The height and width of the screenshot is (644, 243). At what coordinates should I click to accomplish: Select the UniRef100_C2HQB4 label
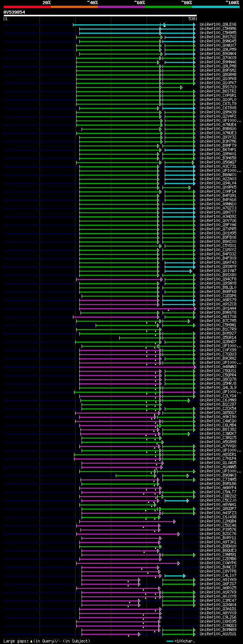[x=218, y=521]
